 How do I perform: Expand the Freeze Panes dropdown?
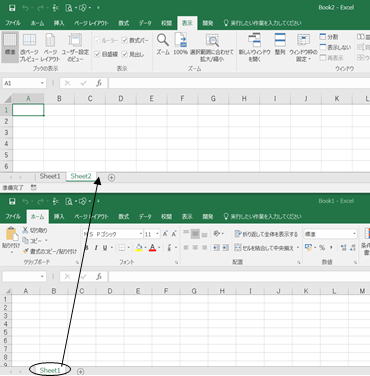[x=303, y=47]
